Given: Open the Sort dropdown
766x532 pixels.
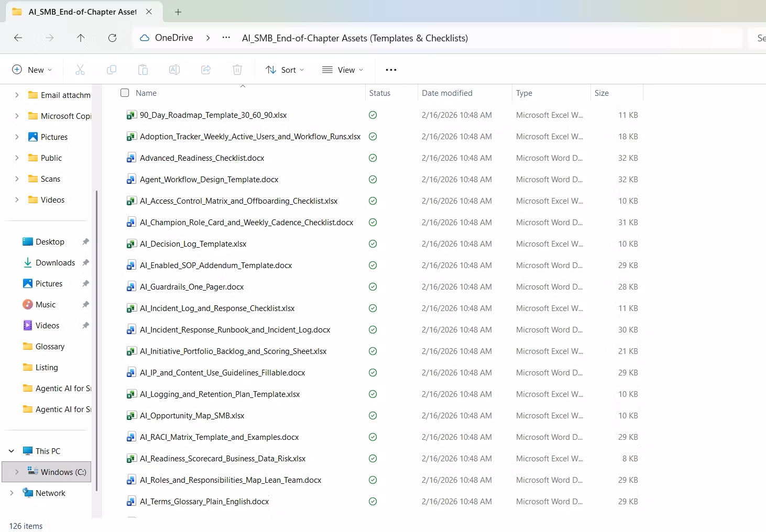Looking at the screenshot, I should coord(284,70).
